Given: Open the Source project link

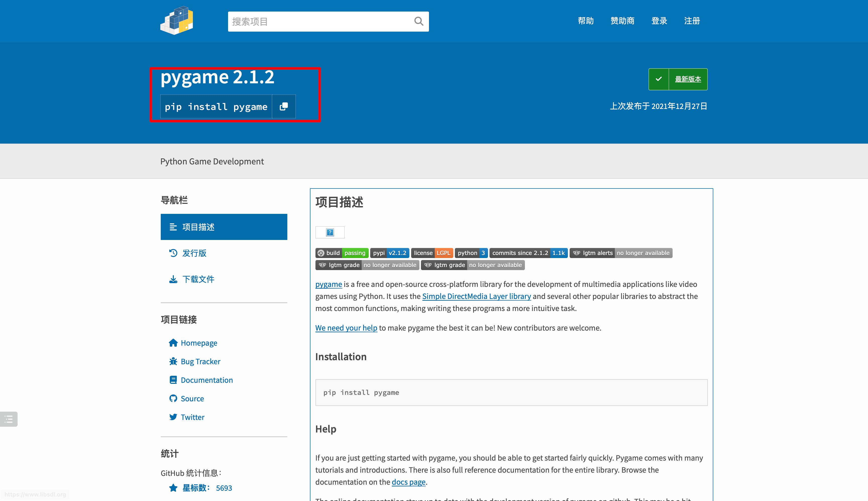Looking at the screenshot, I should click(x=192, y=398).
